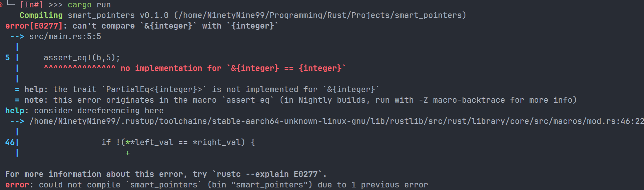Image resolution: width=644 pixels, height=190 pixels.
Task: Click the green plus suggestion marker
Action: pos(128,153)
